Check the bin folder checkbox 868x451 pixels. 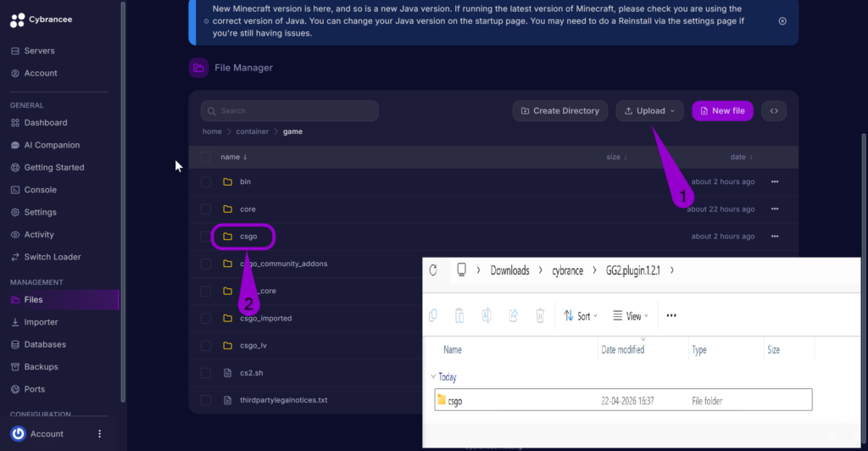[205, 181]
